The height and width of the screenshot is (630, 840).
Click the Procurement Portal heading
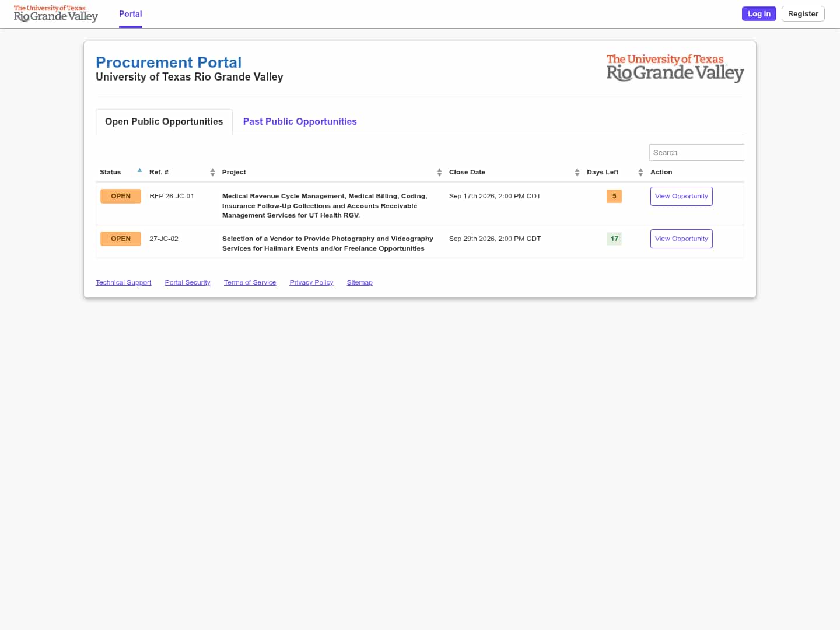[169, 62]
